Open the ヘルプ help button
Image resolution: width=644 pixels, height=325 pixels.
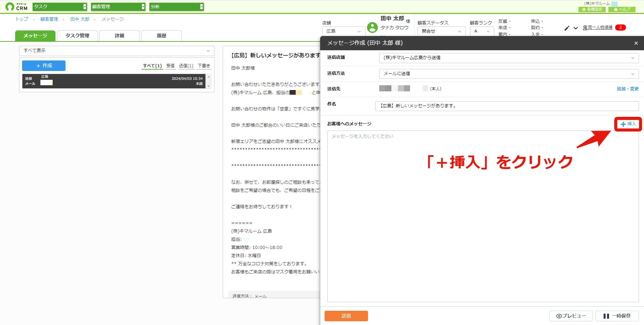coord(622,9)
